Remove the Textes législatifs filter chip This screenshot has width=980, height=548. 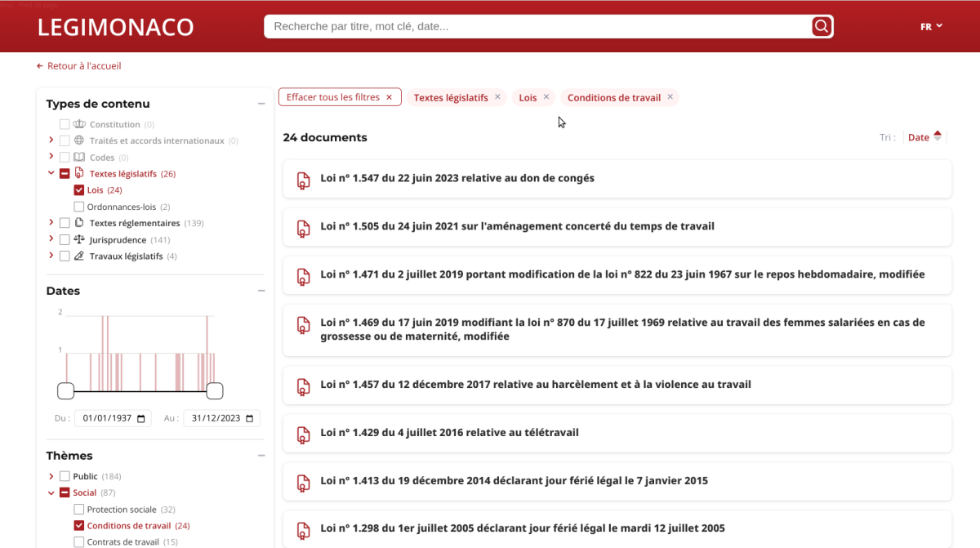[497, 97]
